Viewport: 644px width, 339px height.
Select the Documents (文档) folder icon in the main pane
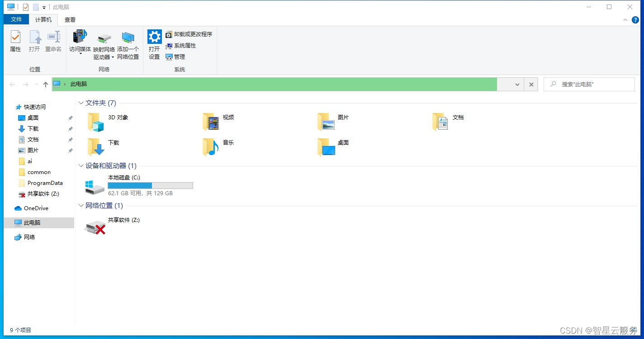point(440,122)
